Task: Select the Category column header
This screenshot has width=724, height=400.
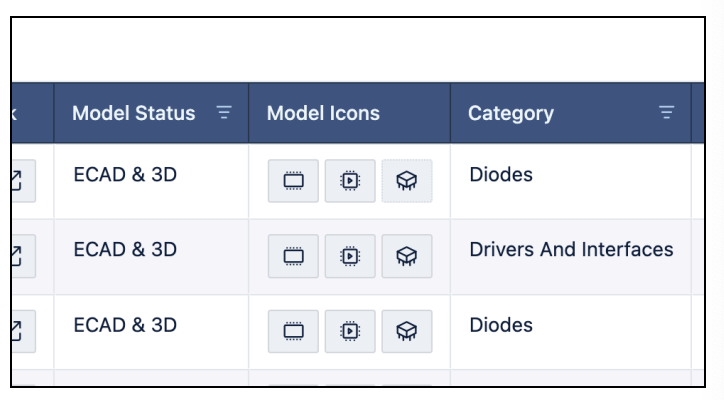Action: 571,113
